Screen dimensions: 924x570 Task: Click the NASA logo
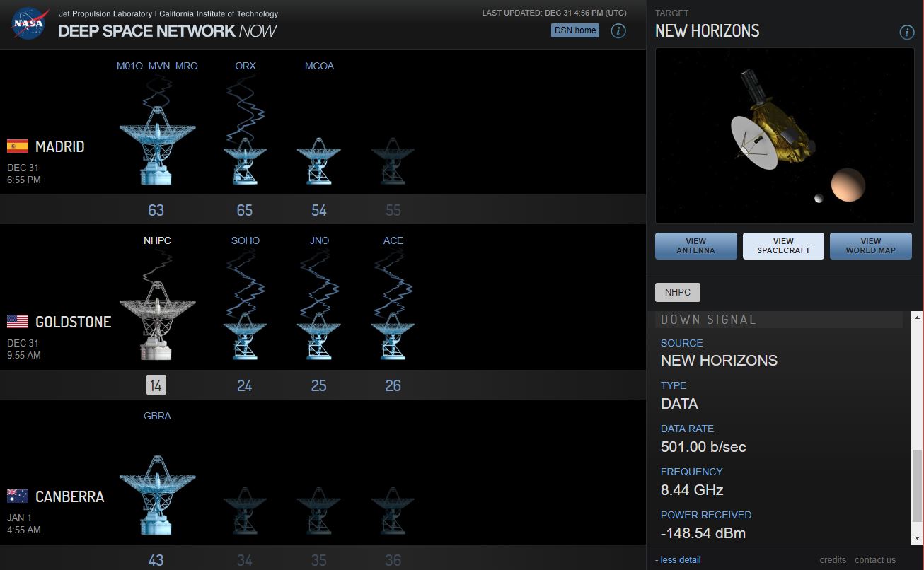[x=28, y=23]
